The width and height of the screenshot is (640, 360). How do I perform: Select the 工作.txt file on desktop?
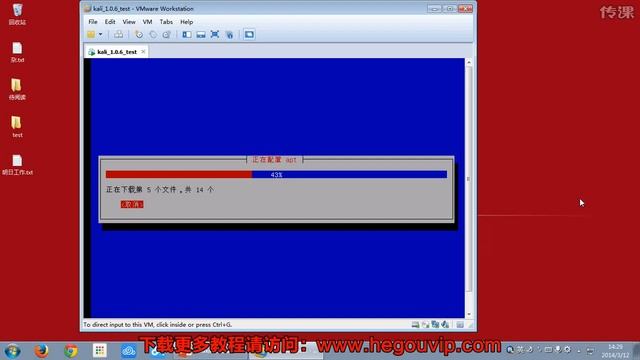click(x=17, y=165)
